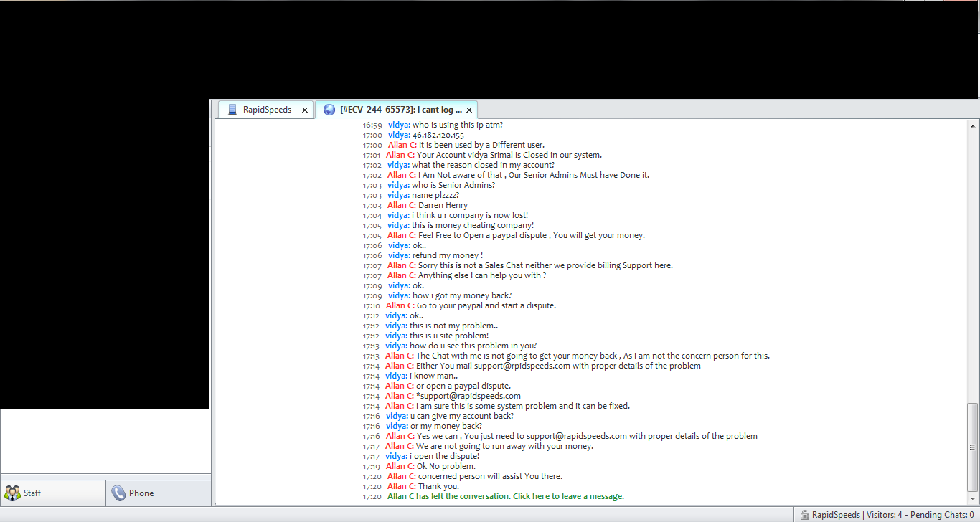The image size is (980, 522).
Task: Click 'It is been used by a Different user.' line
Action: [481, 145]
